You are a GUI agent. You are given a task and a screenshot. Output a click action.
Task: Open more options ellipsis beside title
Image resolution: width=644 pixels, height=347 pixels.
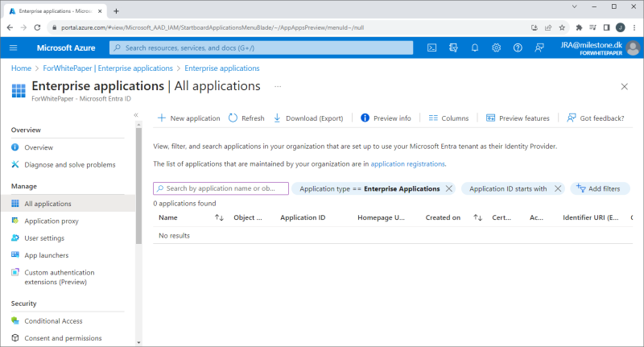pos(279,85)
